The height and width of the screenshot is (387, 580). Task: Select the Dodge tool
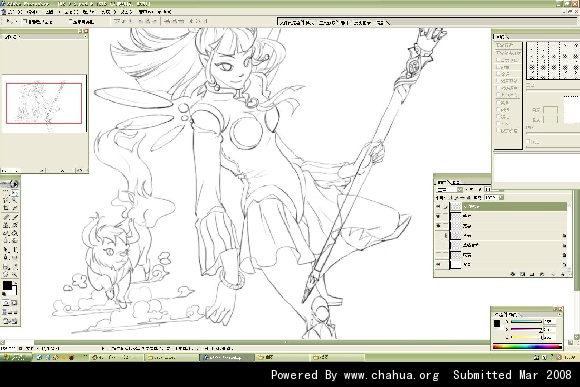[x=15, y=240]
